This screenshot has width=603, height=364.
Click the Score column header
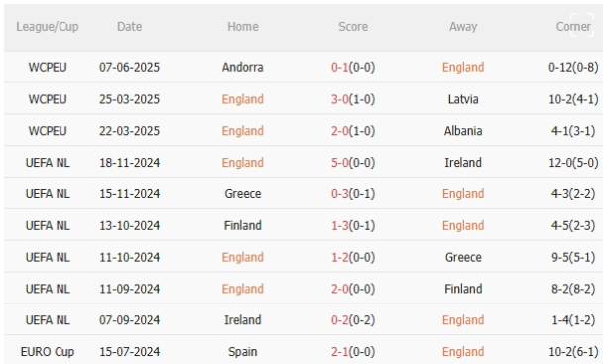353,27
